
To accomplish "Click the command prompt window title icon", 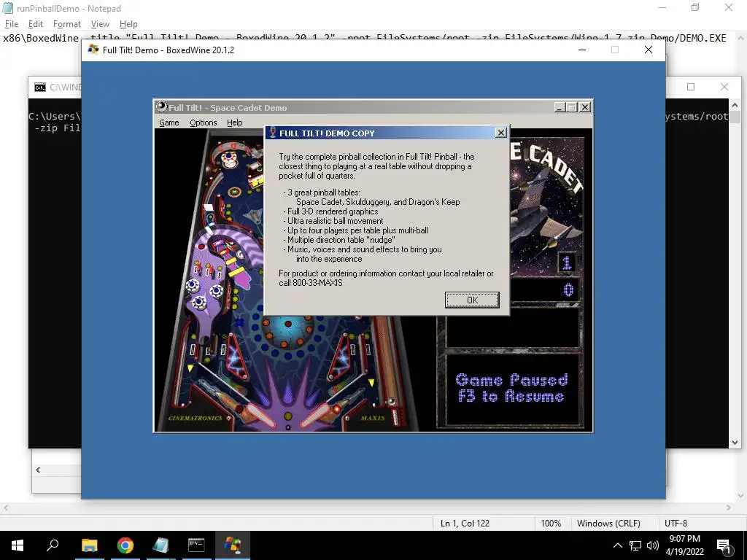I will 40,87.
